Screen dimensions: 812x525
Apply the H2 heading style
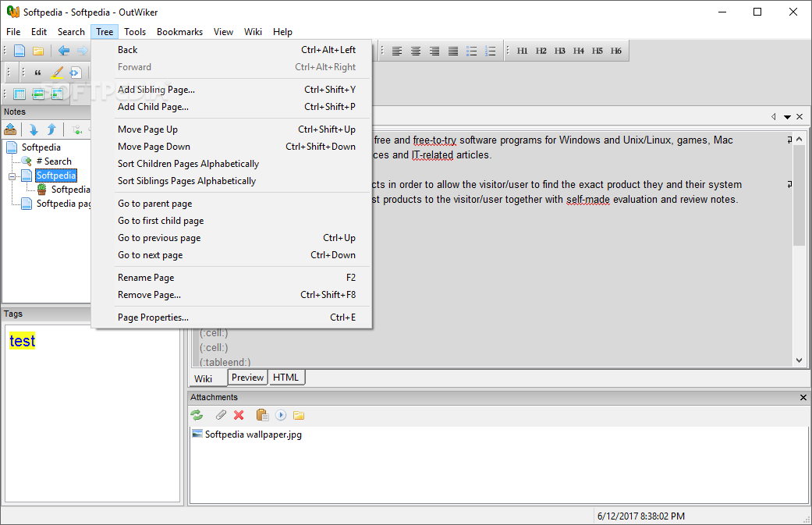541,51
